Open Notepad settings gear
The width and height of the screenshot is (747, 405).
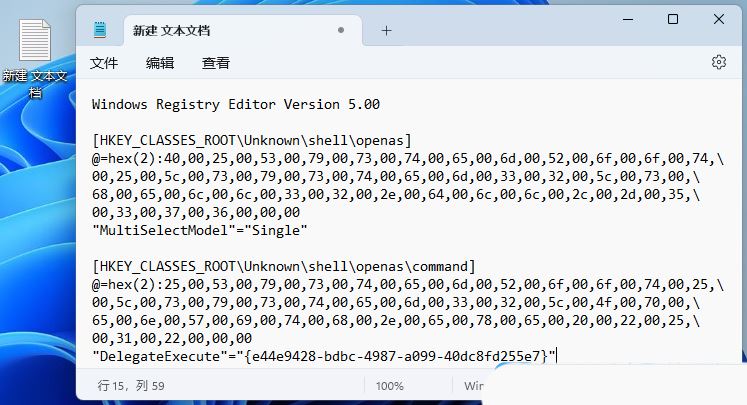pyautogui.click(x=718, y=62)
